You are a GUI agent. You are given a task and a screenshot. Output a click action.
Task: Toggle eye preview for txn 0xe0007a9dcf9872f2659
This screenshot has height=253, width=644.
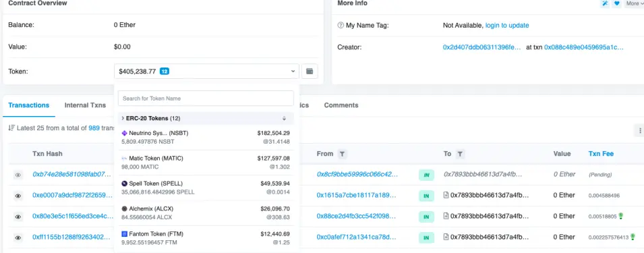tap(18, 196)
